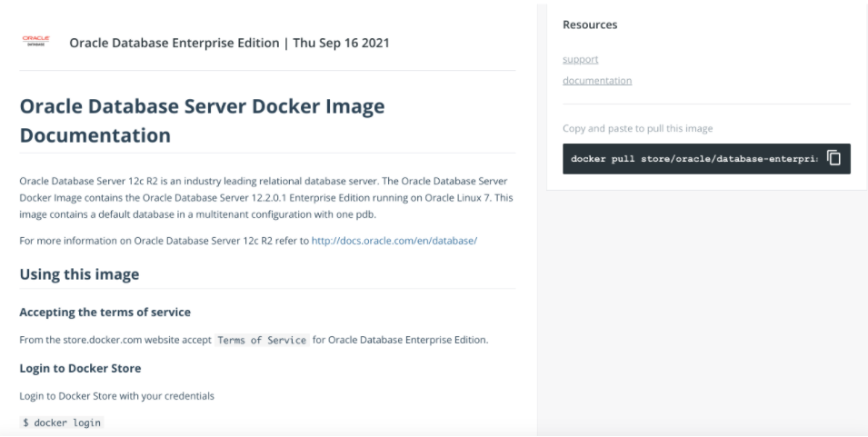Open the documentation link under Resources

point(597,81)
